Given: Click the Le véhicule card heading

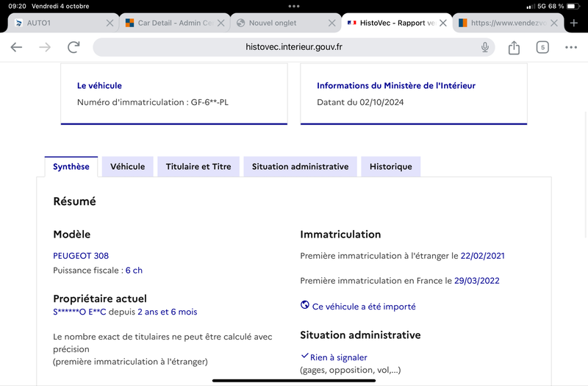Looking at the screenshot, I should click(99, 85).
